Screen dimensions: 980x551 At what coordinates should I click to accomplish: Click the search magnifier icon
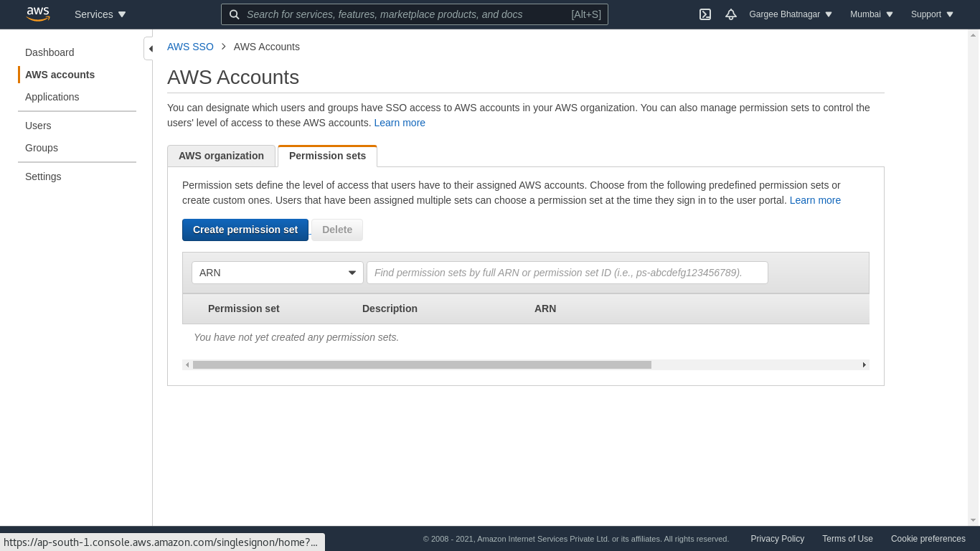(235, 14)
